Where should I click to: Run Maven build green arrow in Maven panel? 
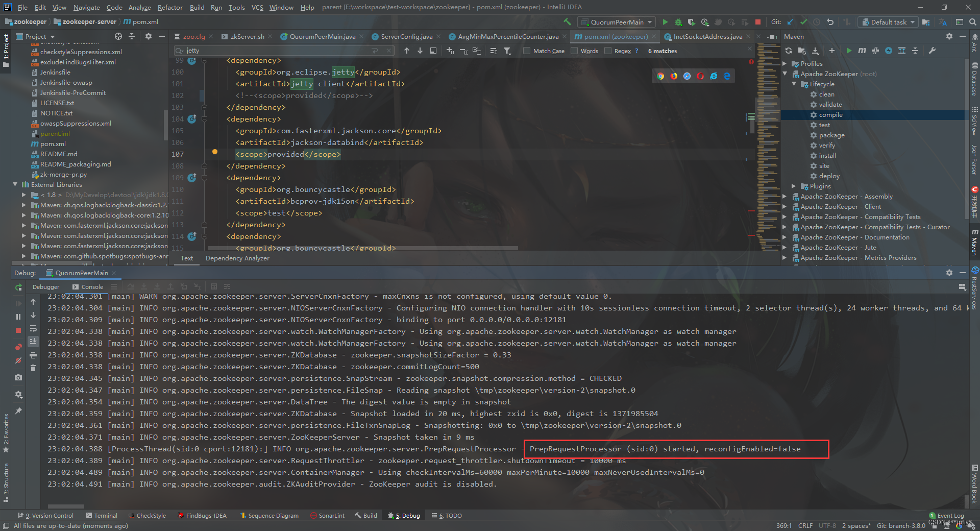click(x=848, y=51)
